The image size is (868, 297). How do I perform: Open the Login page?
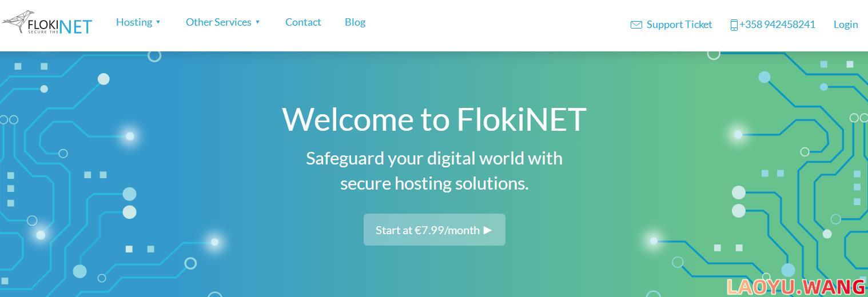coord(846,25)
